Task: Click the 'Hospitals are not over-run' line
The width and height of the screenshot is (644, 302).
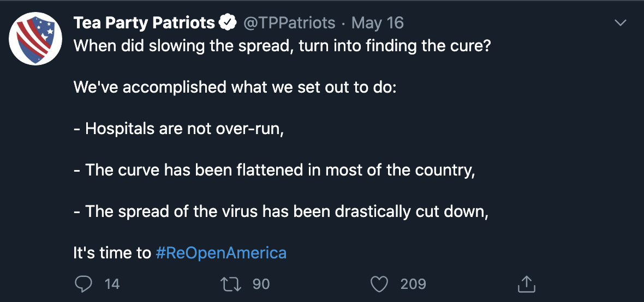Action: coord(179,129)
